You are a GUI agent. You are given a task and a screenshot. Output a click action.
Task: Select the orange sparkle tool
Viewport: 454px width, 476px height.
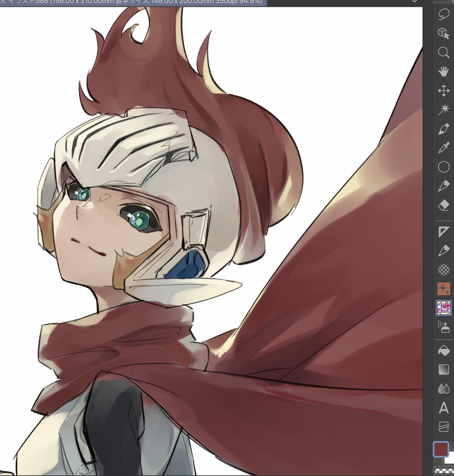tap(443, 289)
